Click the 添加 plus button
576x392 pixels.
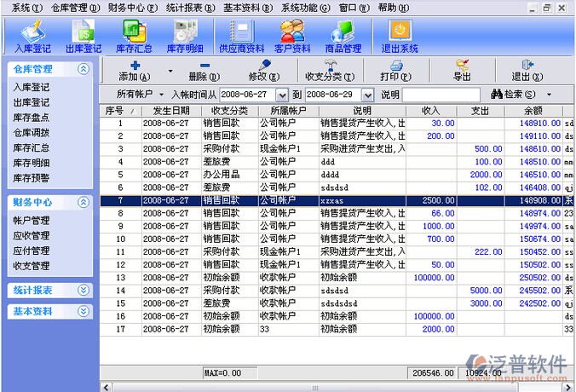click(135, 71)
